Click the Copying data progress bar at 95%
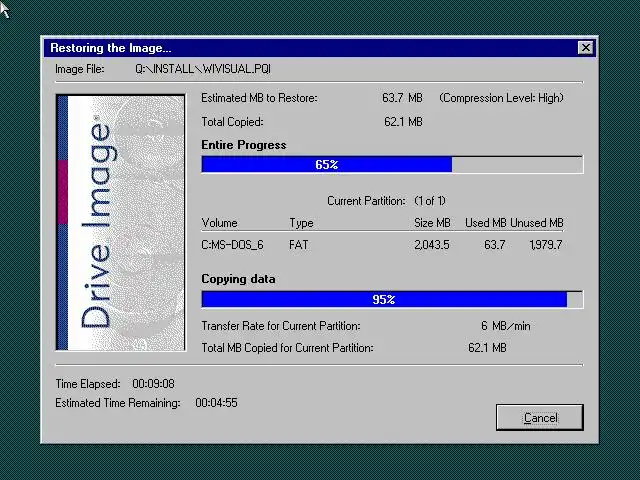This screenshot has height=480, width=640. point(392,299)
